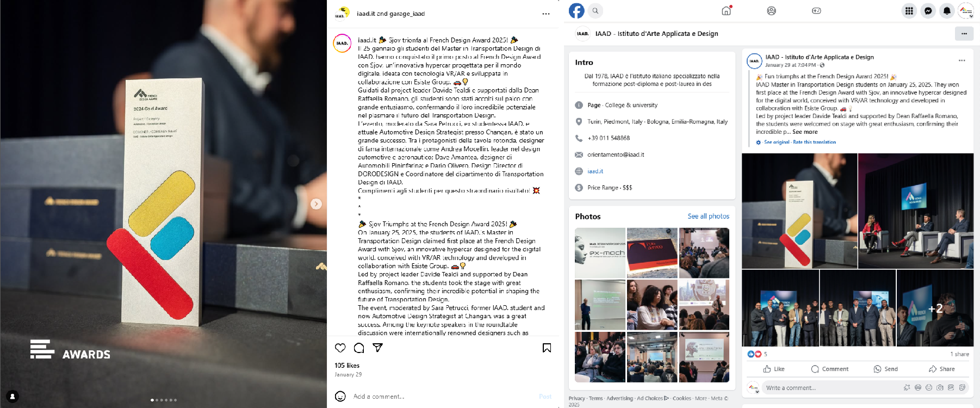The width and height of the screenshot is (980, 408).
Task: Open Facebook notifications bell
Action: (x=947, y=10)
